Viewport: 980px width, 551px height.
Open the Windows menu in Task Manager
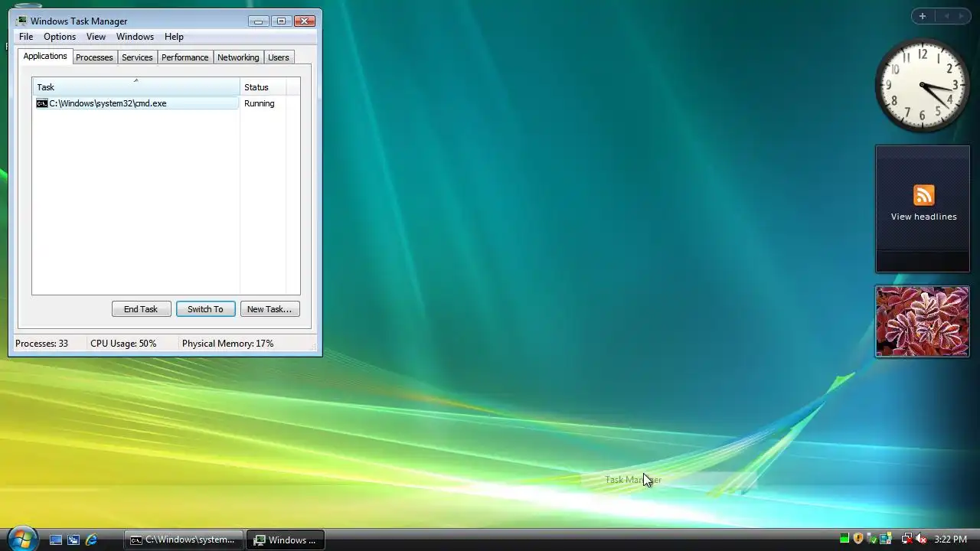135,37
